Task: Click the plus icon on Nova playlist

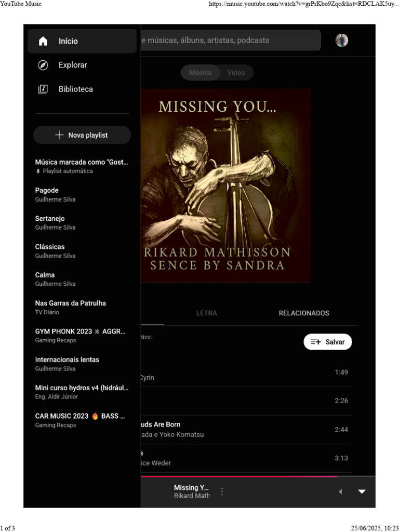Action: click(x=59, y=135)
